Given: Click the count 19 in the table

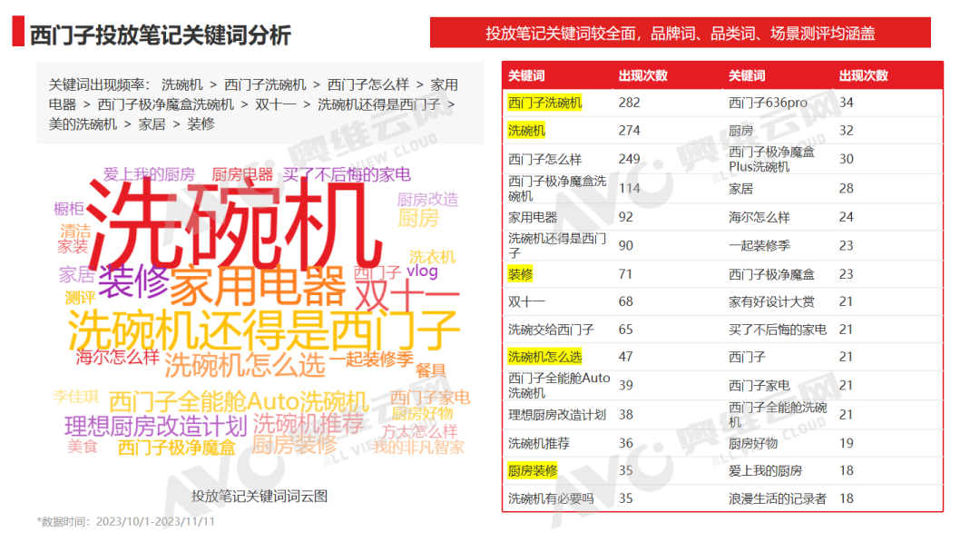Looking at the screenshot, I should (x=847, y=443).
